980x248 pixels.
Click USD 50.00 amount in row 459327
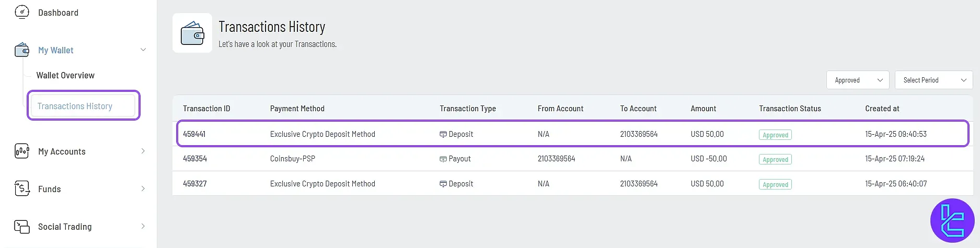point(707,184)
